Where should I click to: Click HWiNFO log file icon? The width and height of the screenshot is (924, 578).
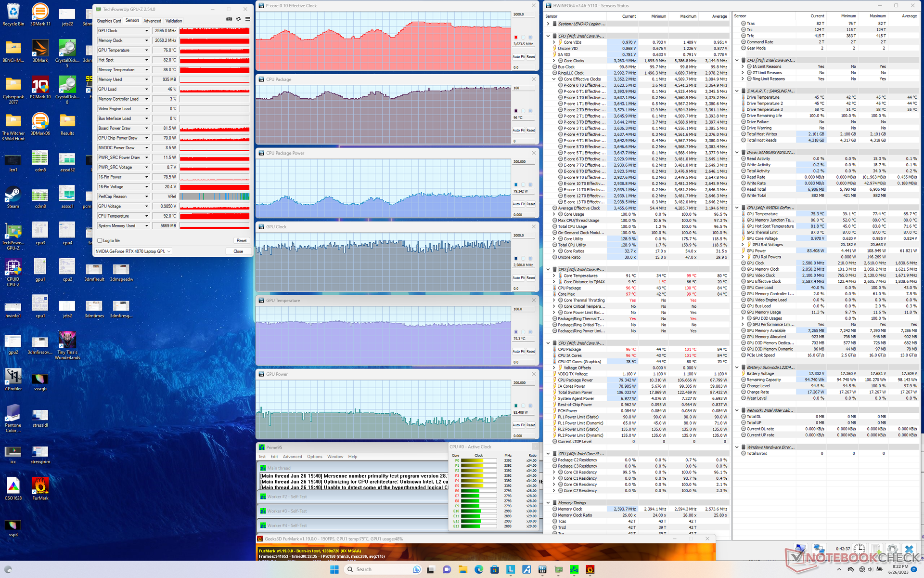point(876,549)
